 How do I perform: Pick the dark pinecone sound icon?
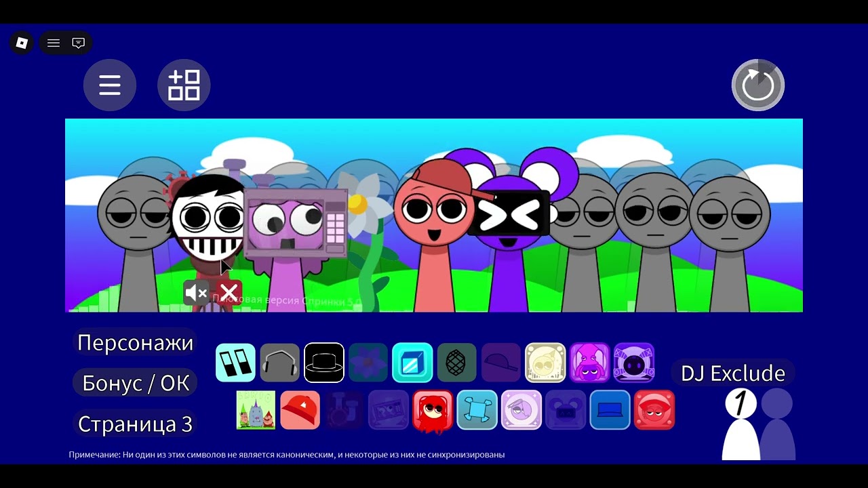[456, 363]
